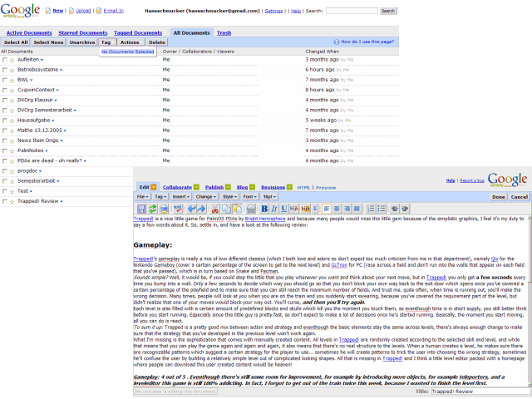Click the Done button in editor
The image size is (532, 399).
point(499,197)
